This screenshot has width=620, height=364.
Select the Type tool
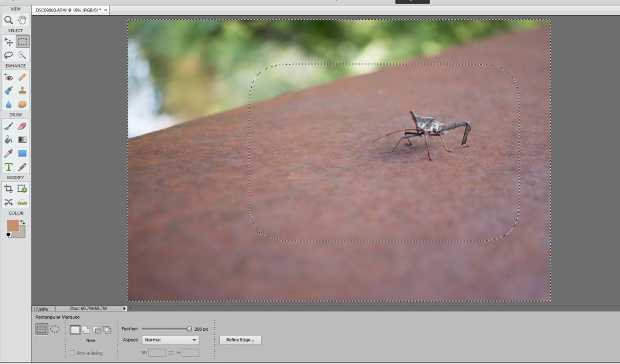pyautogui.click(x=8, y=167)
